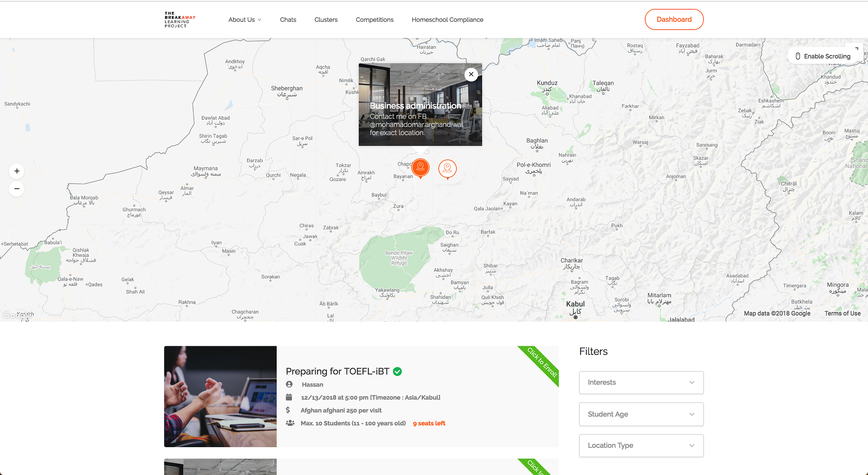Go to the Competitions page
868x475 pixels.
[x=374, y=20]
